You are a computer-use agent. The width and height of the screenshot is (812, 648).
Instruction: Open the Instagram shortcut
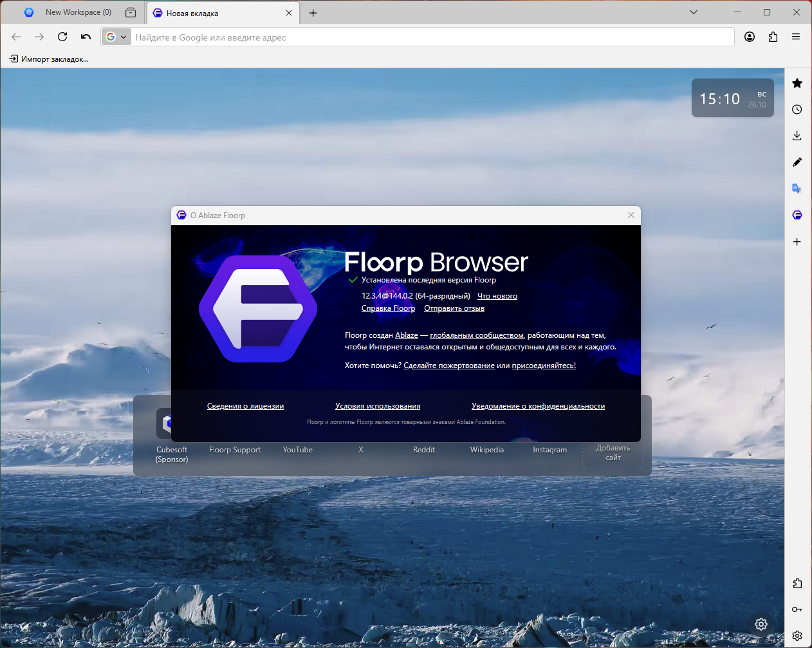tap(550, 450)
